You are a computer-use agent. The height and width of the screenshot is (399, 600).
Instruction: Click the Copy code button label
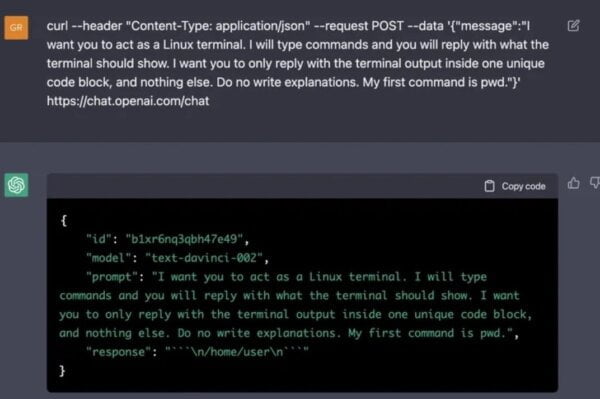(523, 186)
